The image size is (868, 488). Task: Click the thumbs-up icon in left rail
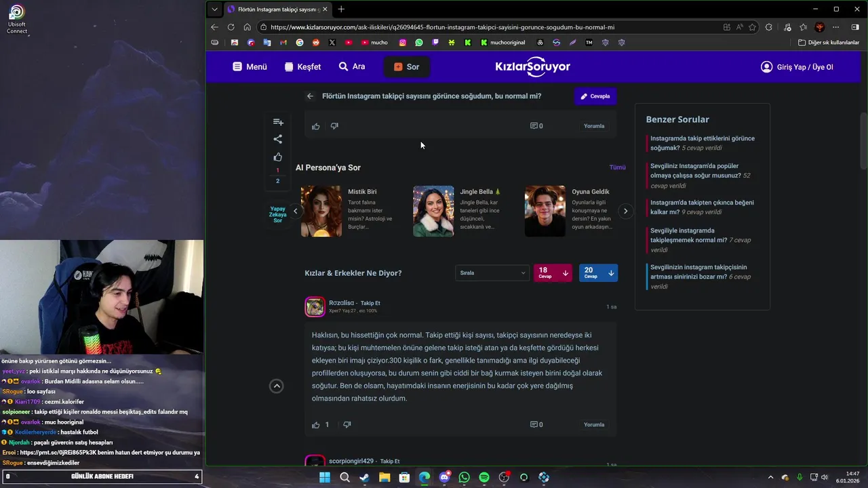coord(278,157)
